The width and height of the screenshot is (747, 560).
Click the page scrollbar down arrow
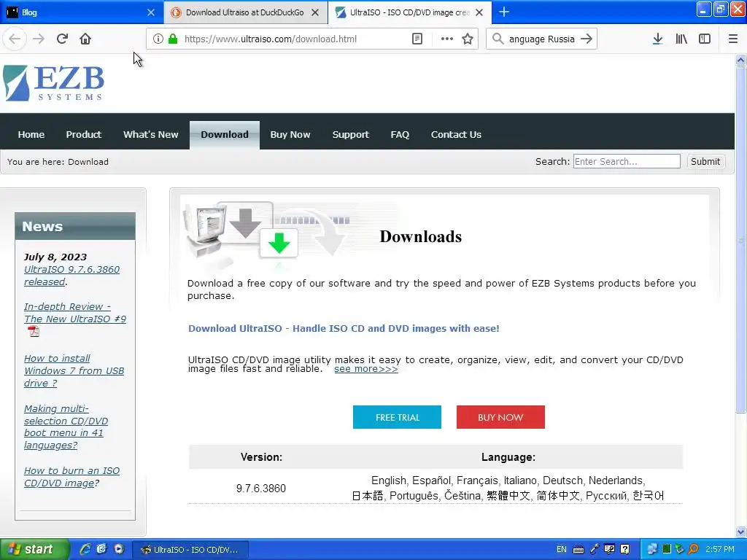click(x=740, y=532)
